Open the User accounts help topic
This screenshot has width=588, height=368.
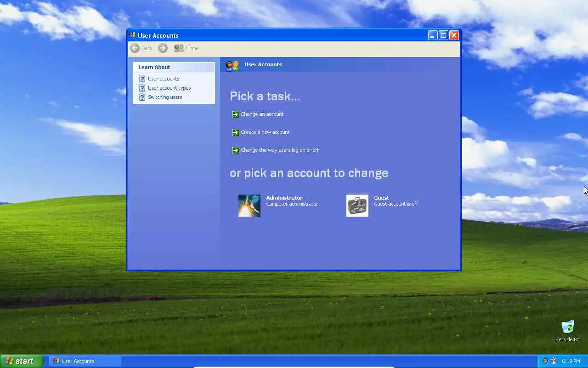164,79
